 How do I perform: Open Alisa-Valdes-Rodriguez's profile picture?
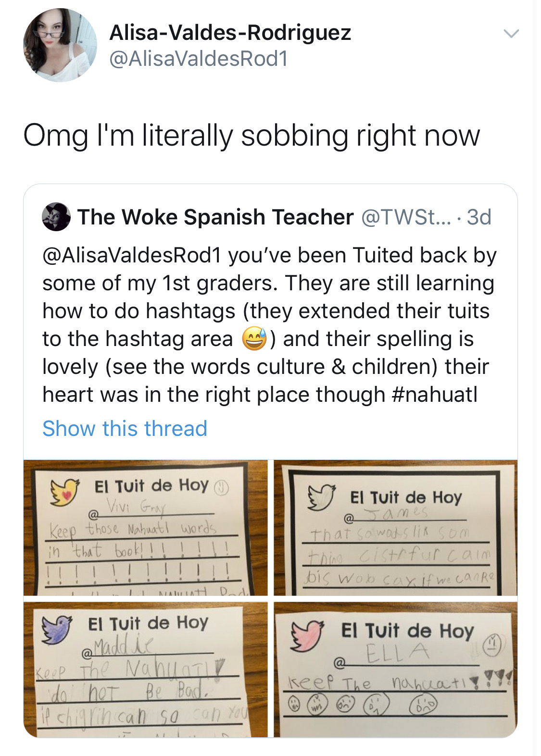click(60, 46)
